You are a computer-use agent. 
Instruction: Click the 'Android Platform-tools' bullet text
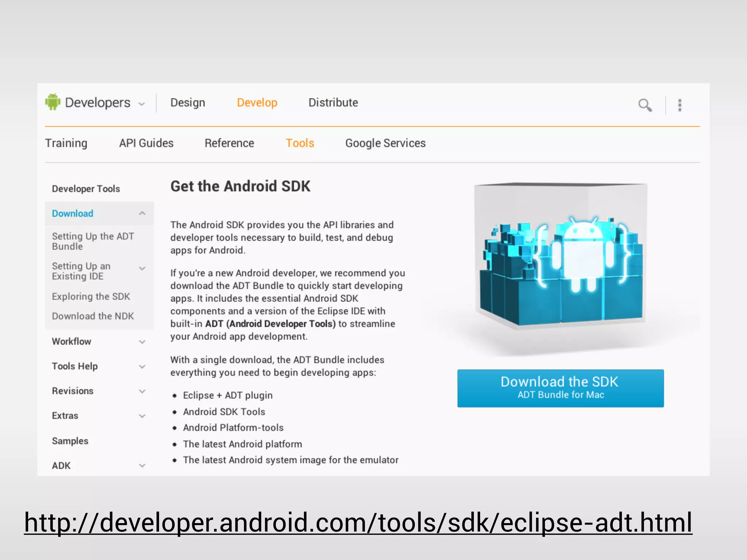pos(233,428)
